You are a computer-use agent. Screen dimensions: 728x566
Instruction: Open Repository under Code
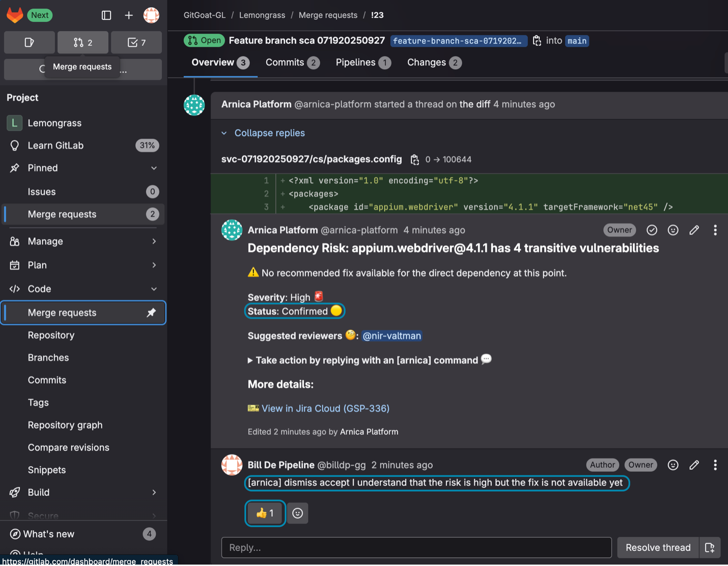[83, 335]
